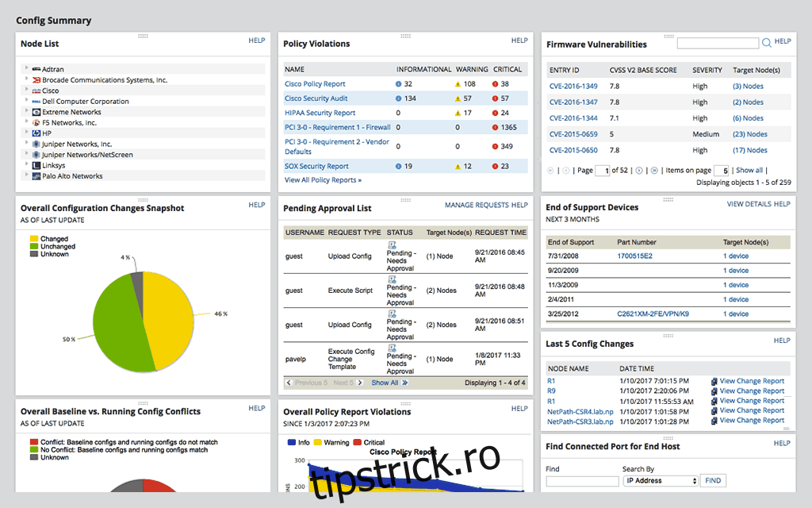Click the FIND button for end host
812x508 pixels.
[x=713, y=480]
